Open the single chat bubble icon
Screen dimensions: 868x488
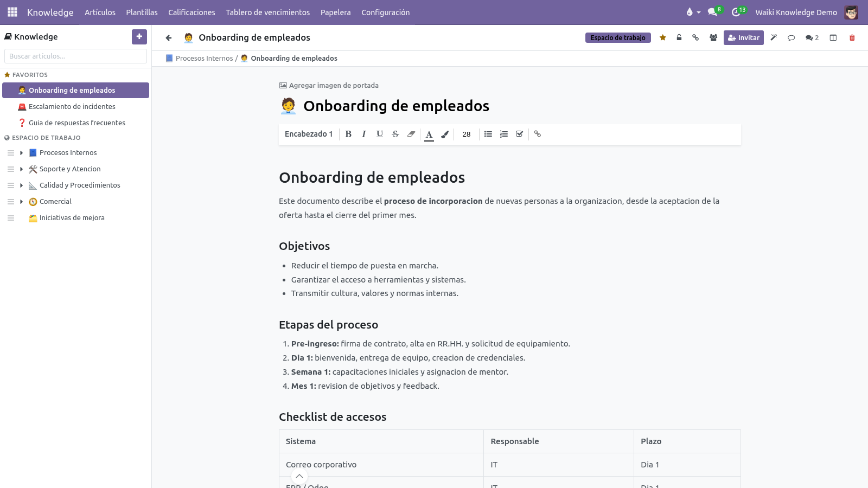click(791, 38)
